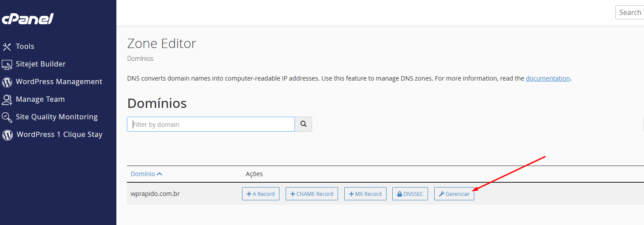The image size is (644, 225).
Task: Click the Site Quality Monitoring magnifier icon
Action: click(x=7, y=117)
